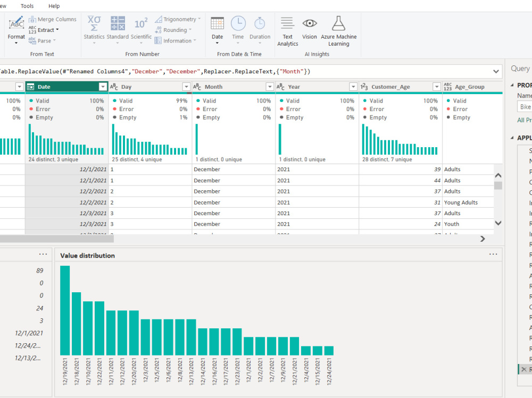
Task: Open Value distribution more options ellipsis
Action: point(493,254)
